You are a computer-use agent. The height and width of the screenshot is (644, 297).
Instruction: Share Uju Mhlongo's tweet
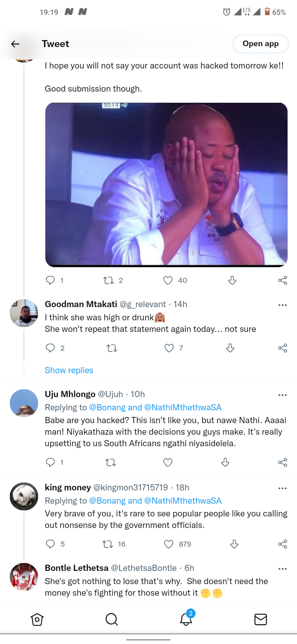click(283, 462)
